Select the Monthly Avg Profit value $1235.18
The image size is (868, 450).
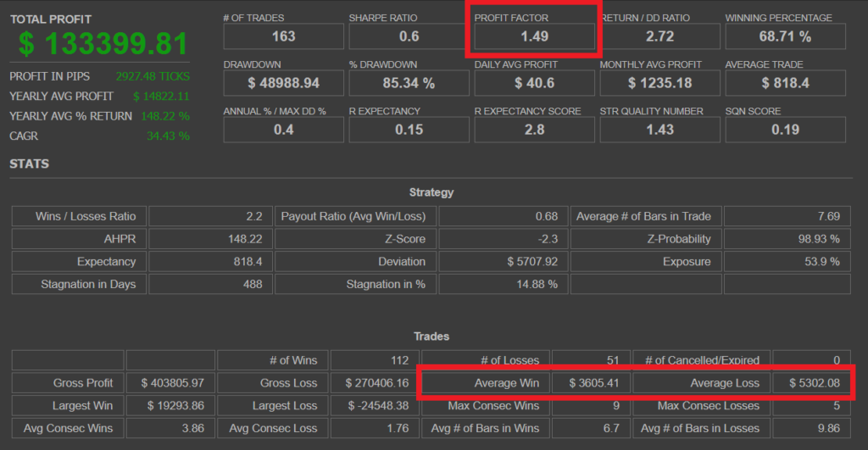[659, 83]
